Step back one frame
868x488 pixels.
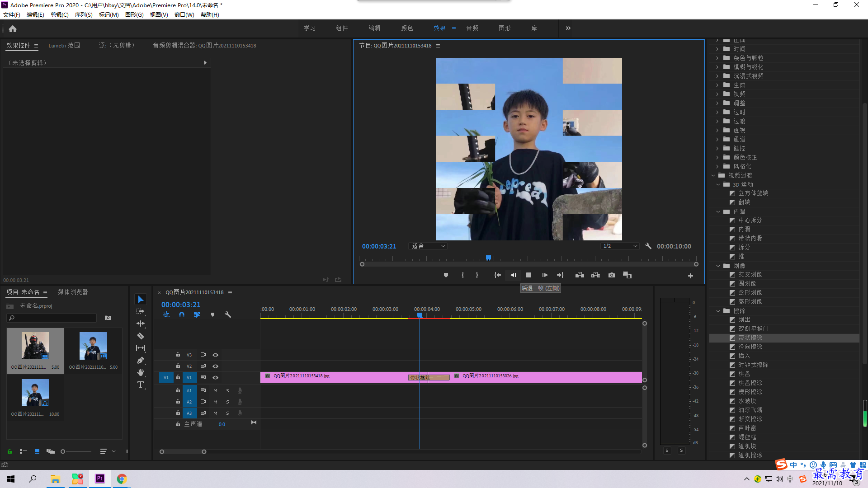pos(513,275)
